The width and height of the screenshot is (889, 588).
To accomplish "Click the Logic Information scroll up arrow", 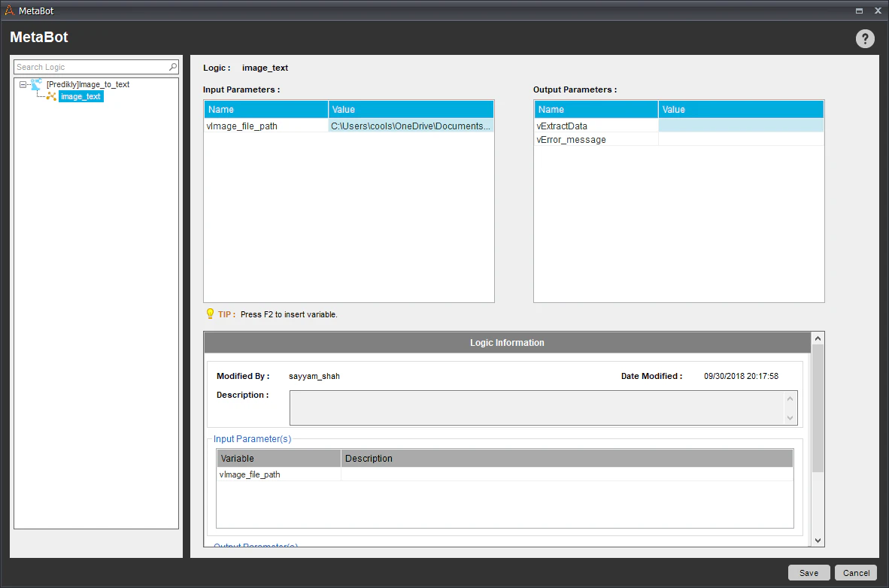I will pyautogui.click(x=818, y=338).
